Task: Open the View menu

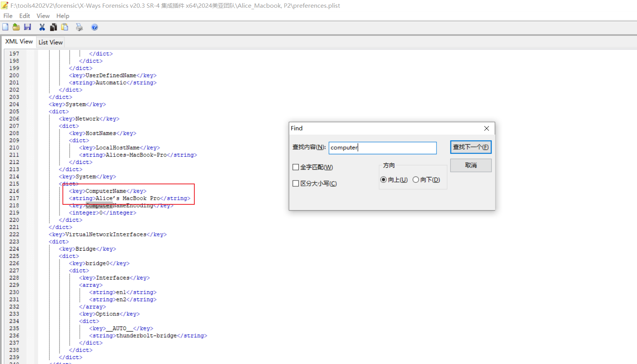Action: 43,16
